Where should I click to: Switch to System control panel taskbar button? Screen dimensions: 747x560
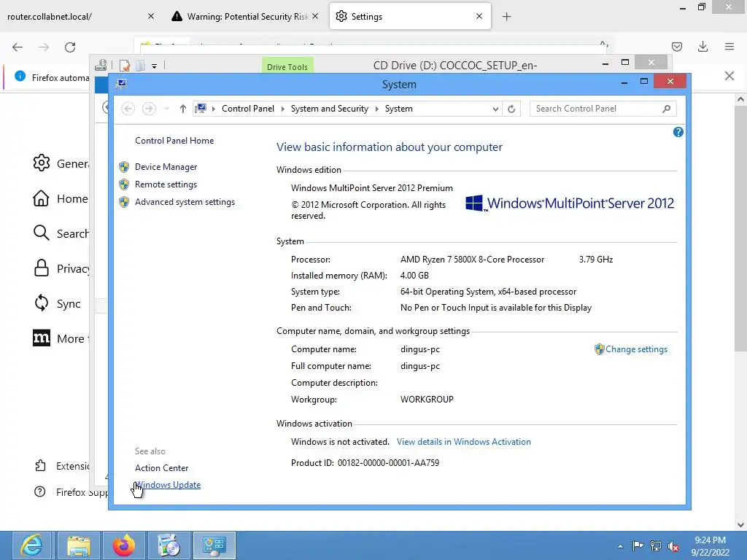click(214, 545)
